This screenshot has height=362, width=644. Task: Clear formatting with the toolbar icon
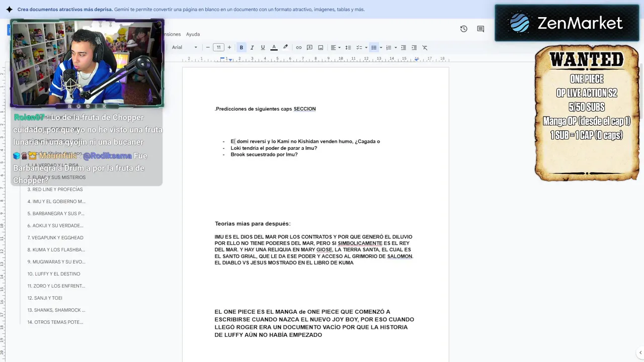[425, 47]
